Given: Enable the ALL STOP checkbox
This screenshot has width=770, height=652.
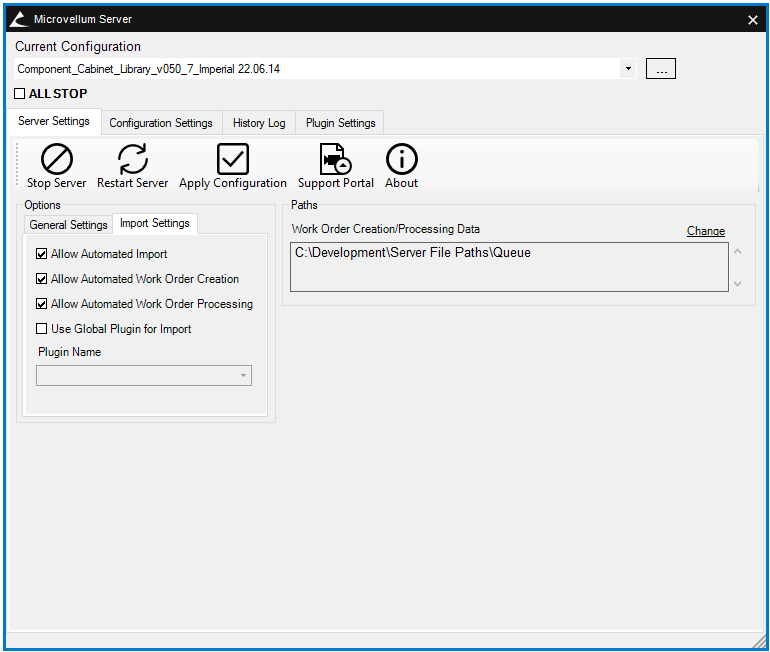Looking at the screenshot, I should pos(20,94).
